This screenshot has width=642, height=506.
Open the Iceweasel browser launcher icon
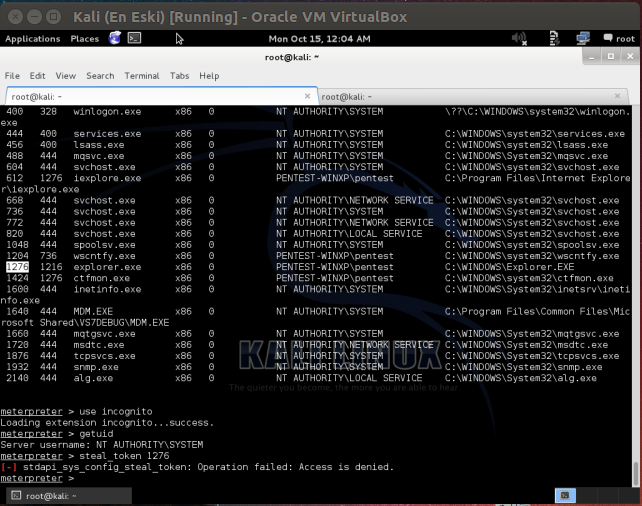pyautogui.click(x=115, y=38)
